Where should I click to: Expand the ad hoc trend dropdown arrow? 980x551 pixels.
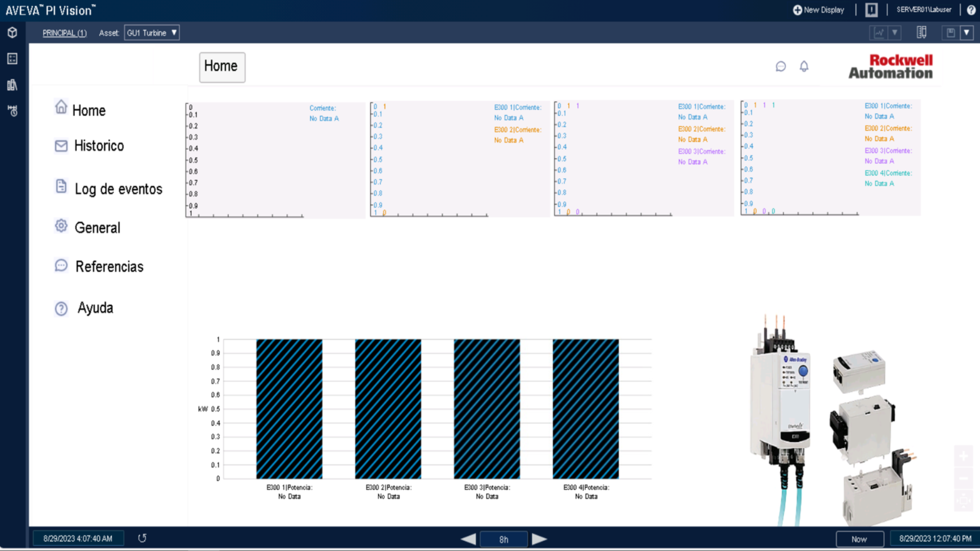895,33
